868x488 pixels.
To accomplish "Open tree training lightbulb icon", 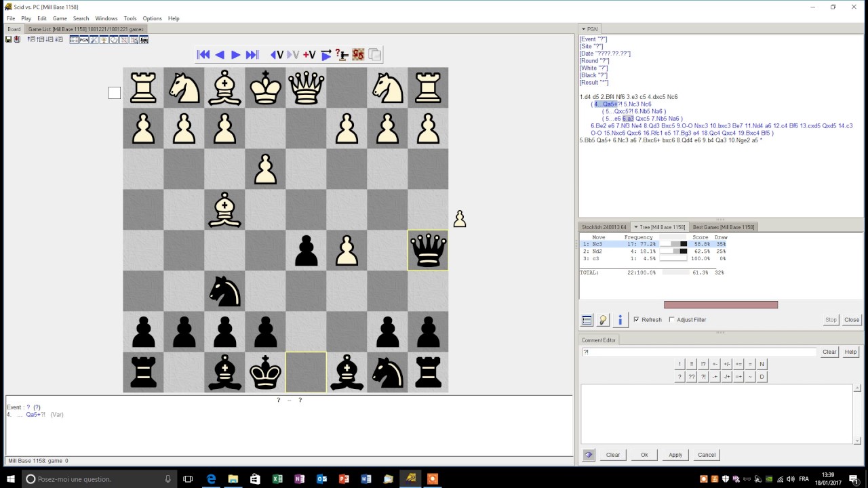I will pyautogui.click(x=604, y=320).
